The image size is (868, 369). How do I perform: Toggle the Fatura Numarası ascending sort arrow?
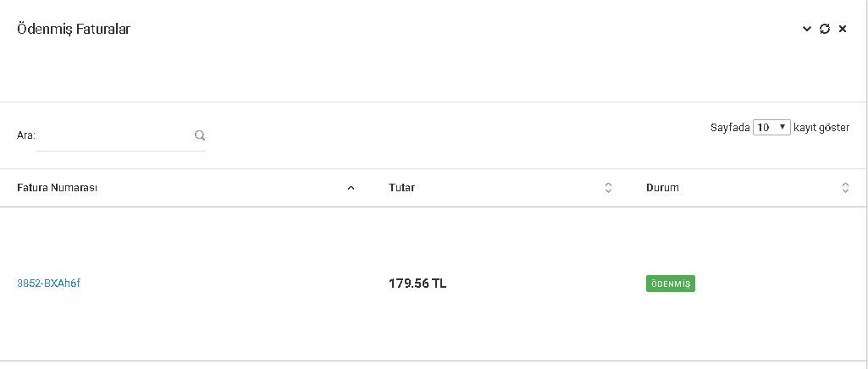[351, 188]
